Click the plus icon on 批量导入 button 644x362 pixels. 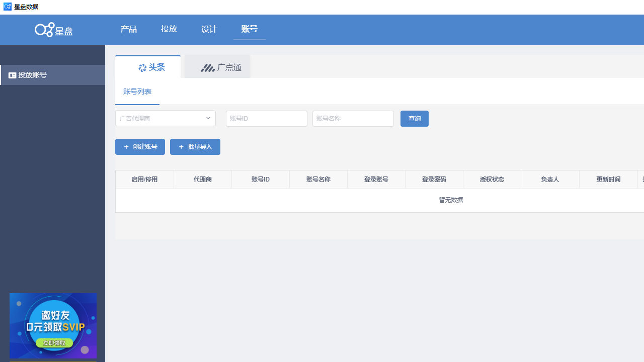181,146
